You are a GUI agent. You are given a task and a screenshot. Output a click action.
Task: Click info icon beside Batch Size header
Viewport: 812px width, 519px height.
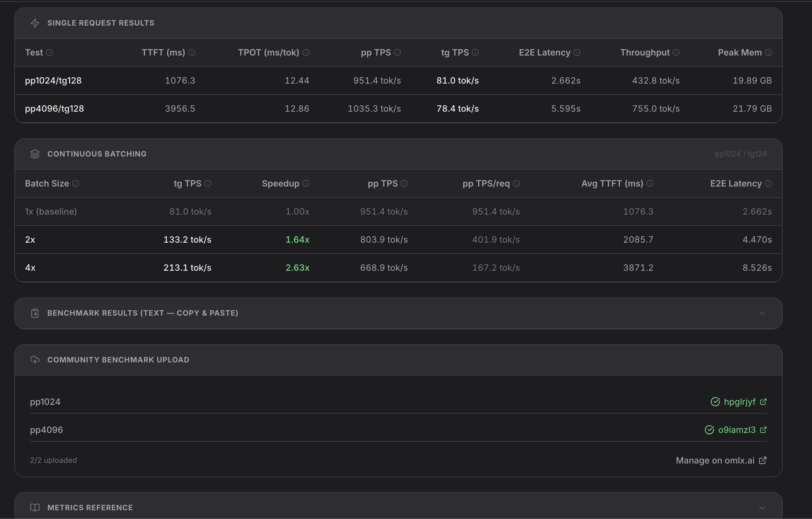(x=75, y=183)
